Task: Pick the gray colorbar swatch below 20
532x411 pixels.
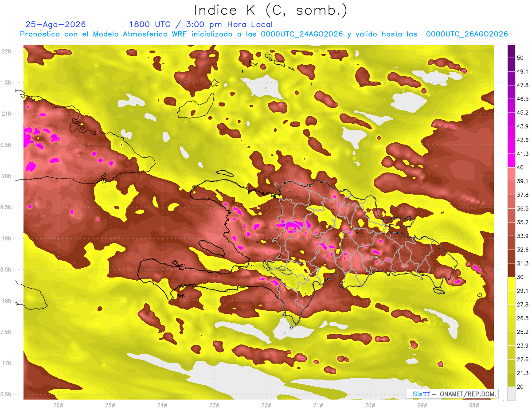Action: 511,393
